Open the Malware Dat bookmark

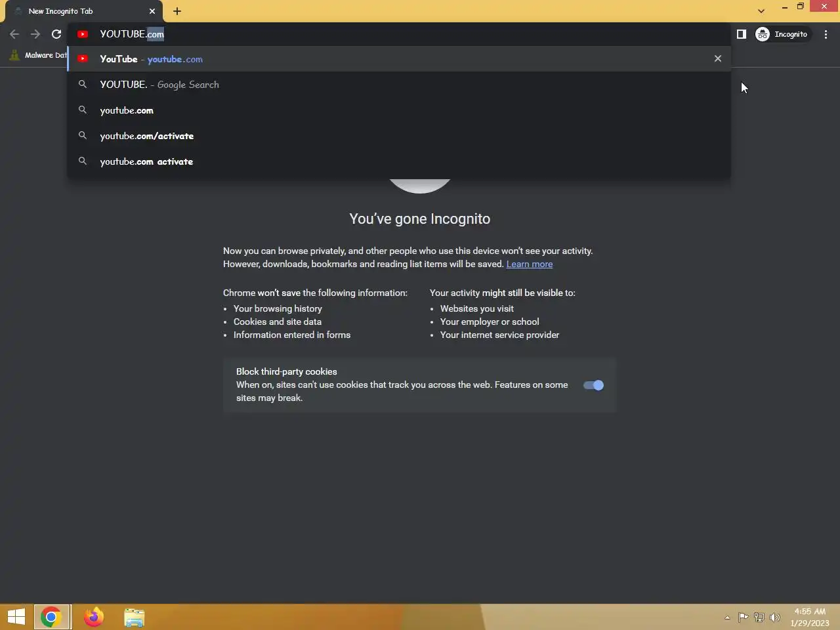pyautogui.click(x=38, y=55)
